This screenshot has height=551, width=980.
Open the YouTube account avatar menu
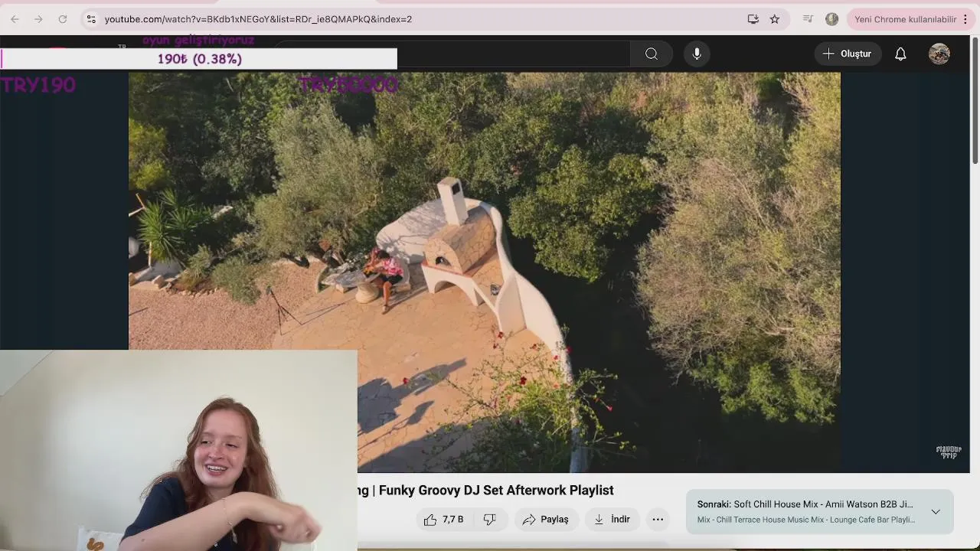click(x=939, y=54)
